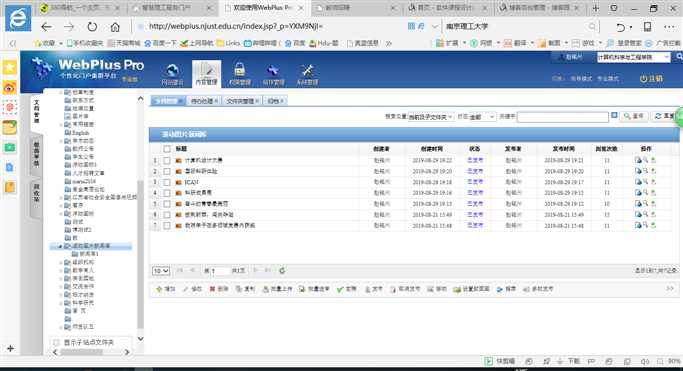This screenshot has width=683, height=371.
Task: Open the address bar dropdown arrow
Action: coord(434,27)
